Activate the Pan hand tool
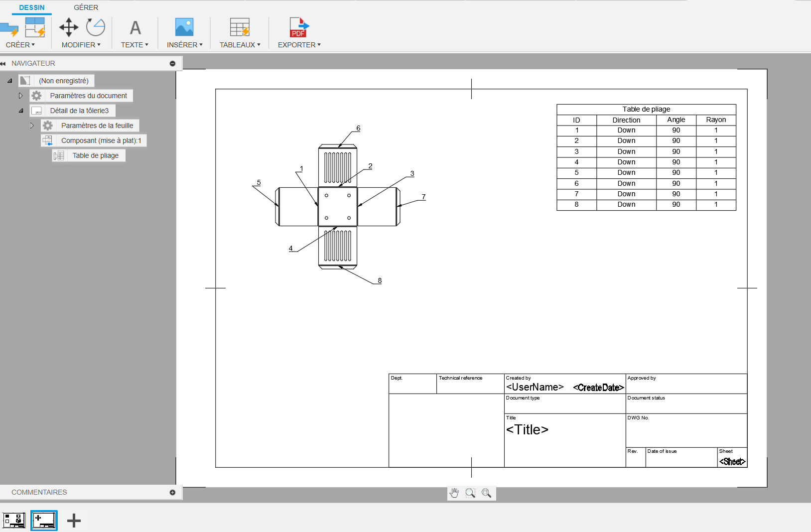811x532 pixels. (454, 493)
